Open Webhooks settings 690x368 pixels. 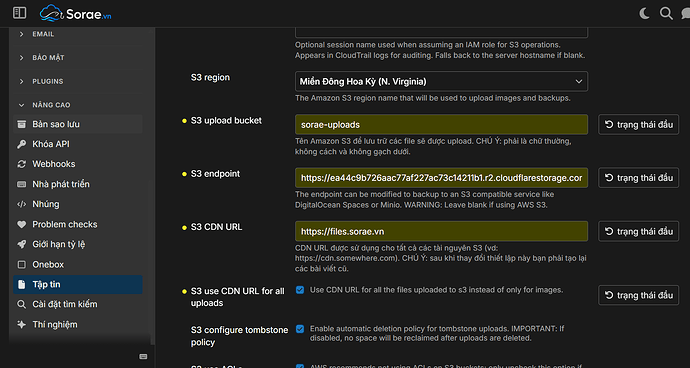tap(78, 164)
